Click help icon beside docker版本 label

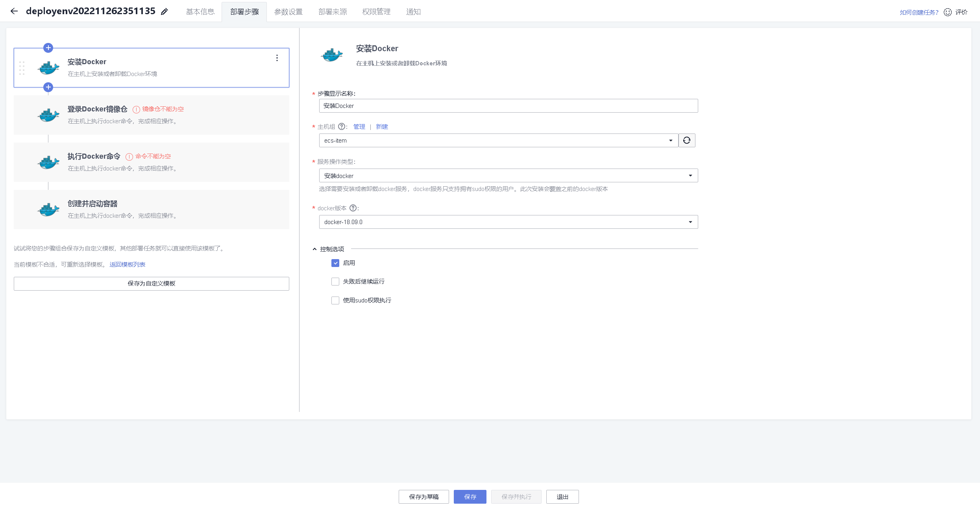coord(353,208)
